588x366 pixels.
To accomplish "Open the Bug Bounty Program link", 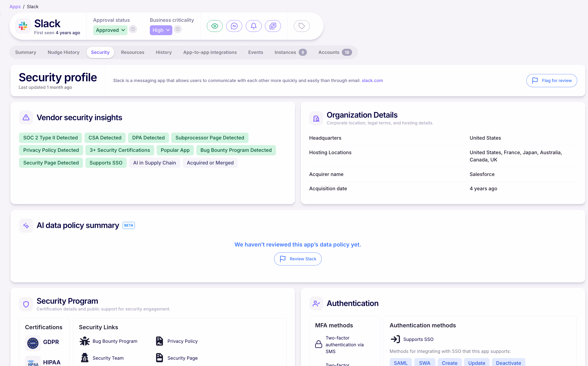I will click(x=115, y=341).
